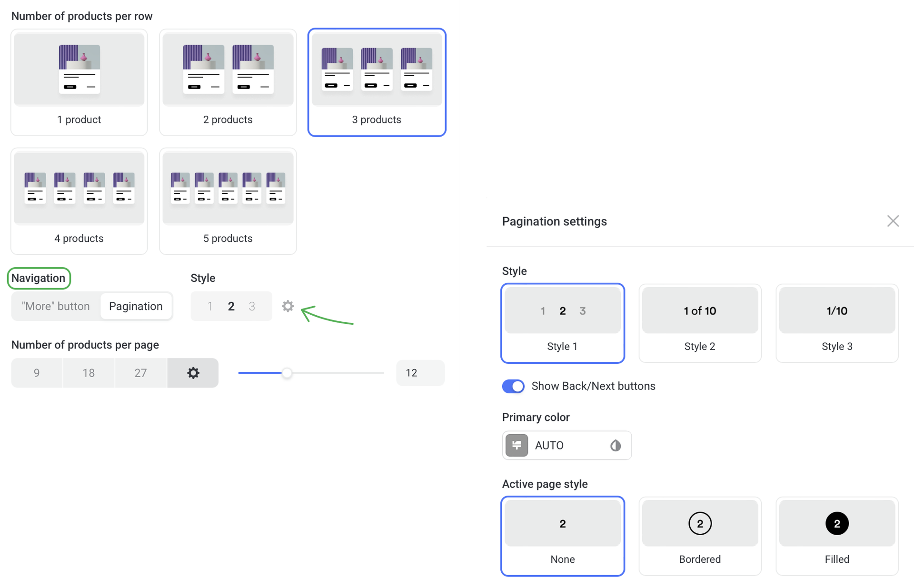Choose Filled active page style
Viewport: 914px width, 588px height.
(x=836, y=536)
